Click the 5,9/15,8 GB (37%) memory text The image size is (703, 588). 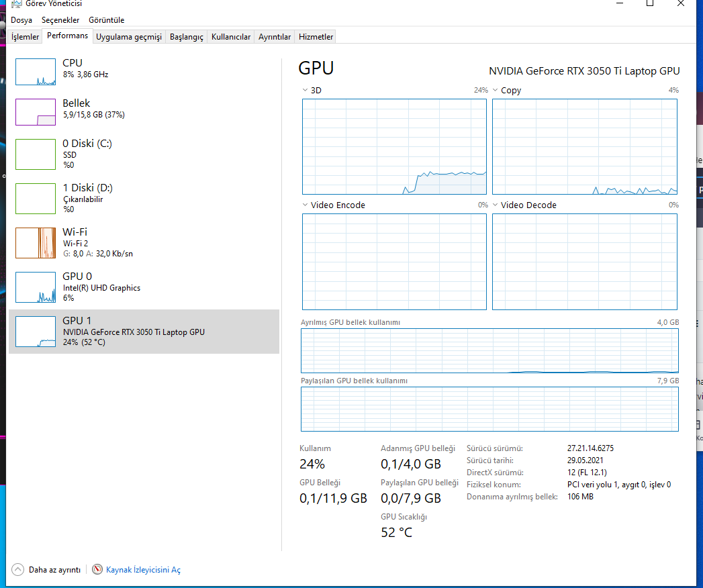94,115
